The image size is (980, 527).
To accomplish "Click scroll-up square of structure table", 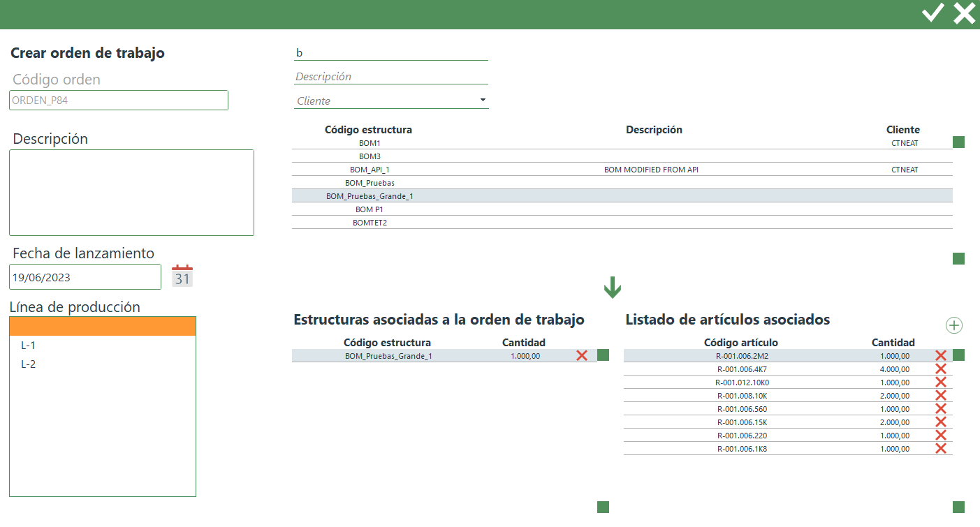I will [958, 142].
